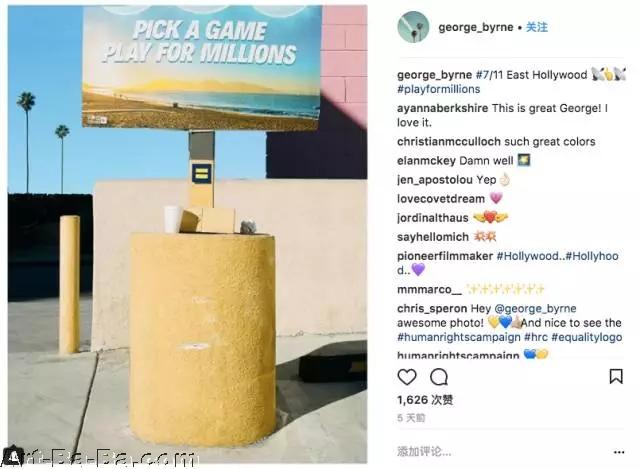
Task: Open george_byrne profile avatar
Action: pos(413,27)
